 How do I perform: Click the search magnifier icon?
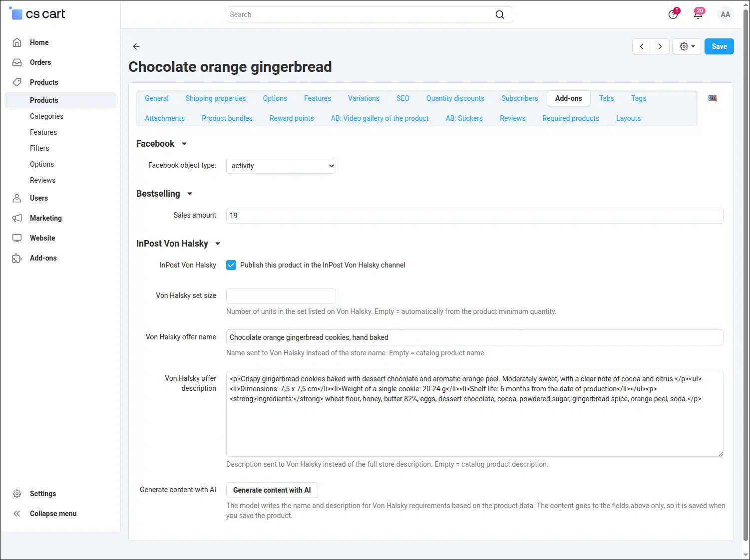(500, 14)
